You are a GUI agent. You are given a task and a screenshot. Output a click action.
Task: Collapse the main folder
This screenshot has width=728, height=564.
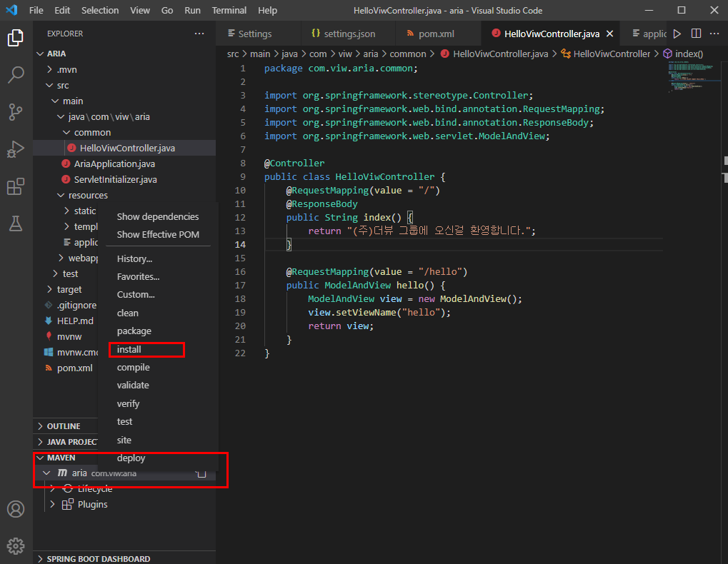55,101
